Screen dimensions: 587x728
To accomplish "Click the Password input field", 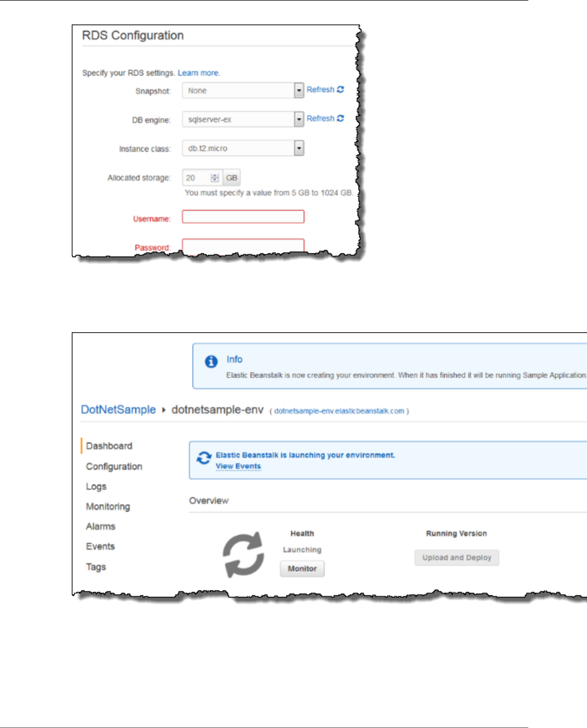I will pos(243,246).
